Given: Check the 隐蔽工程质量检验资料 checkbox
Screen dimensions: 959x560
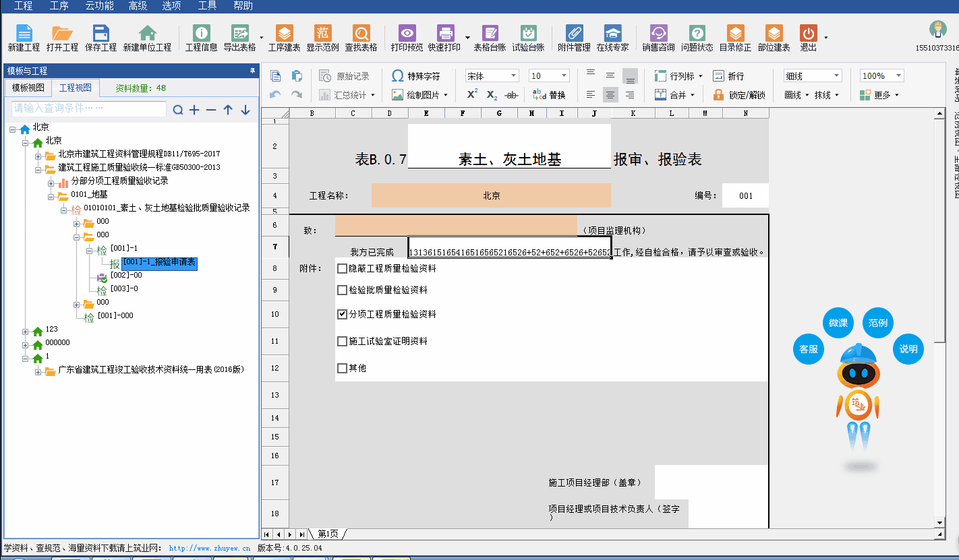Looking at the screenshot, I should 343,269.
